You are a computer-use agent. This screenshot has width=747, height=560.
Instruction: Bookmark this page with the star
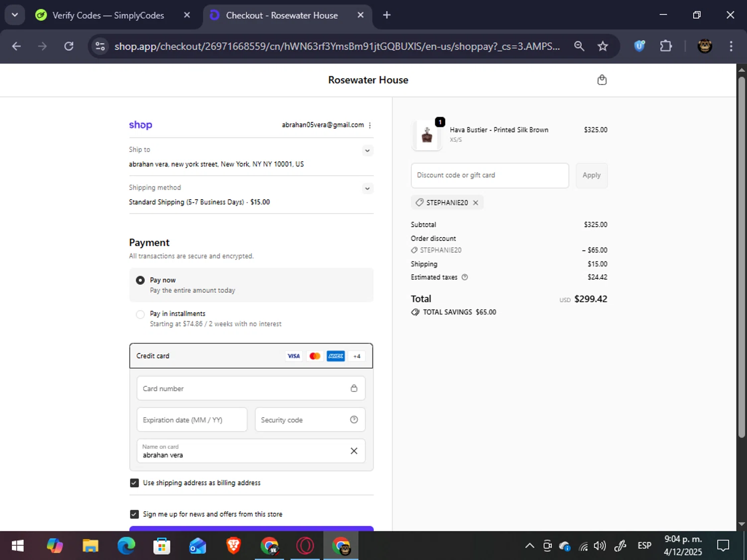603,46
